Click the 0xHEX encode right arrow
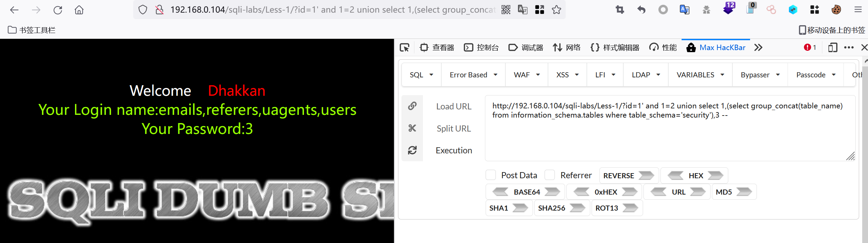Image resolution: width=868 pixels, height=243 pixels. coord(630,192)
